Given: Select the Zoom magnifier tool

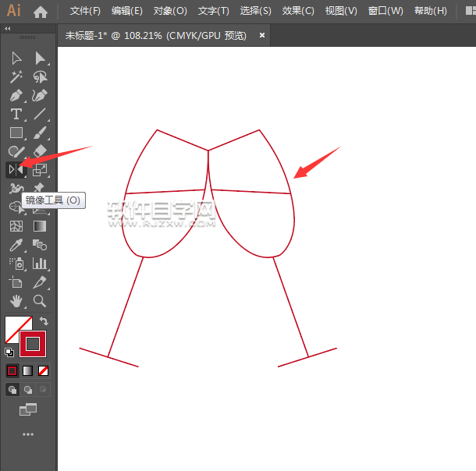Looking at the screenshot, I should pos(40,301).
